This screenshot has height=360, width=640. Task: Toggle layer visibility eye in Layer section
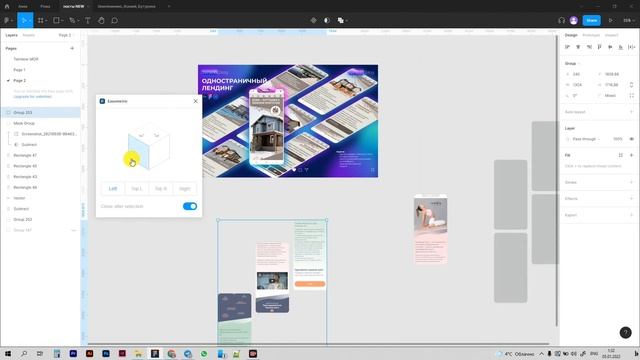click(631, 139)
